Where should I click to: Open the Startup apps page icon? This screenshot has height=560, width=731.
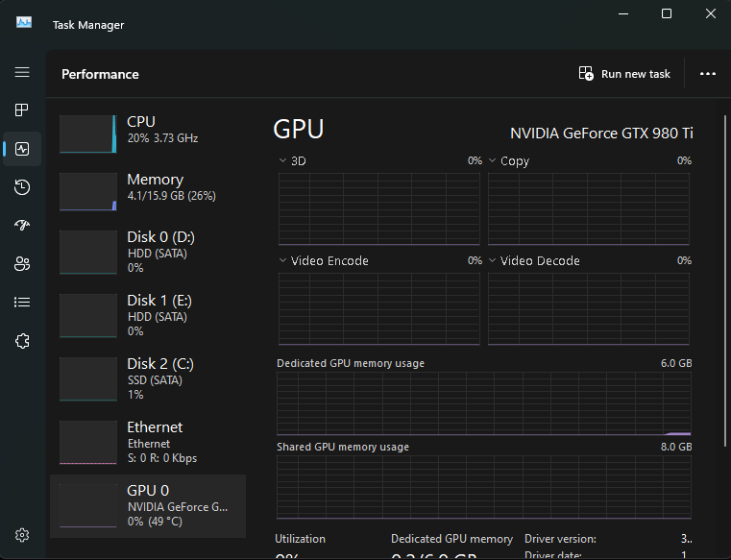click(x=22, y=226)
